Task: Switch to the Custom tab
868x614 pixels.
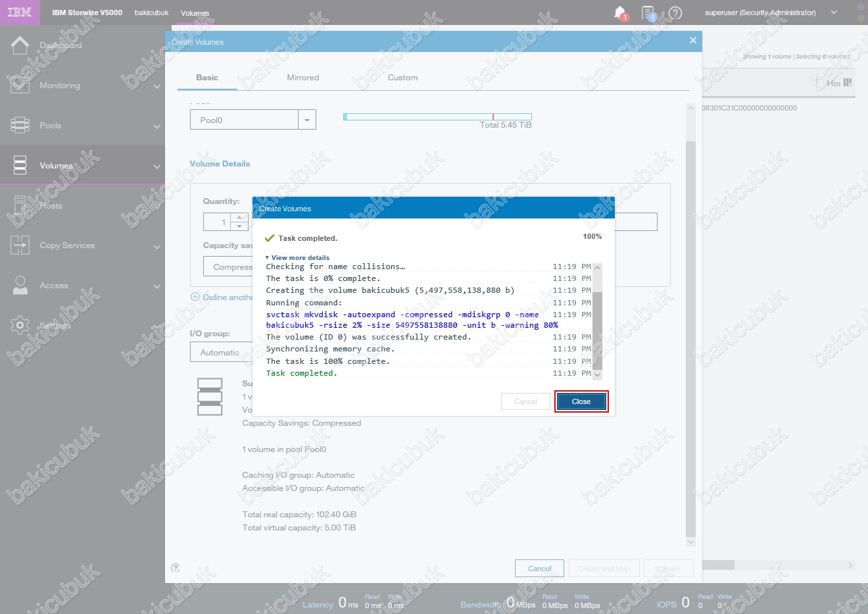Action: click(402, 77)
